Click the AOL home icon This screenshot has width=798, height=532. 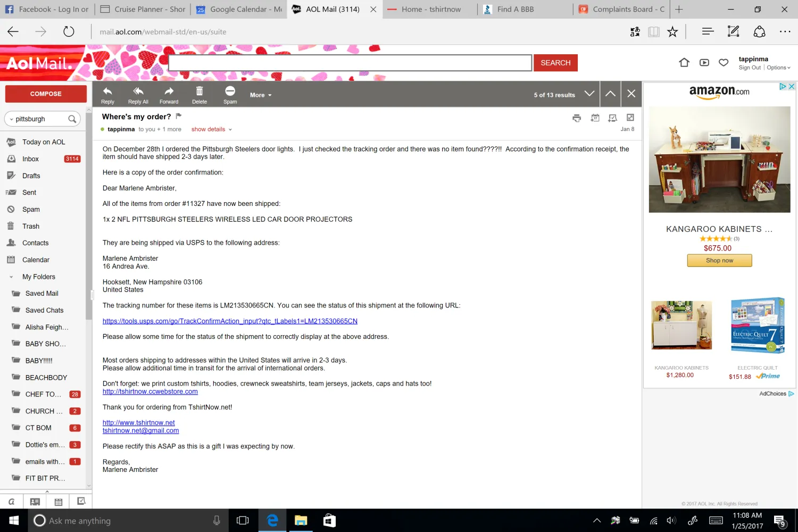tap(684, 63)
